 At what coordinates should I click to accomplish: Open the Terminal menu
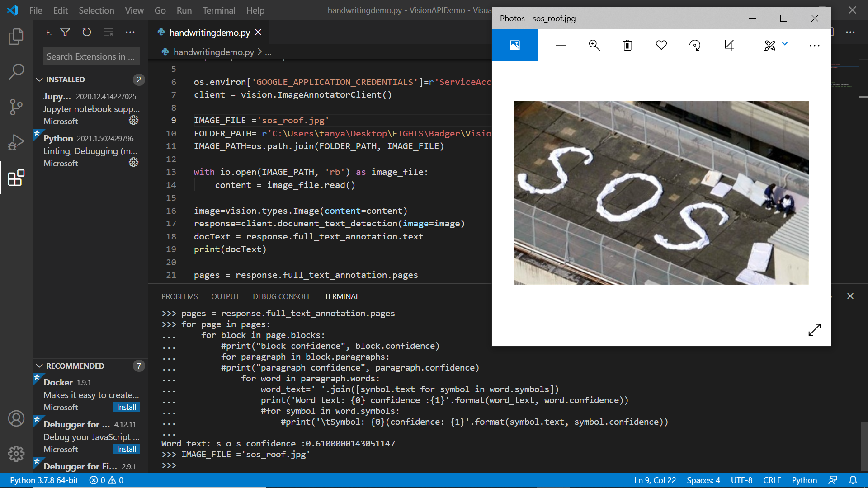[219, 10]
